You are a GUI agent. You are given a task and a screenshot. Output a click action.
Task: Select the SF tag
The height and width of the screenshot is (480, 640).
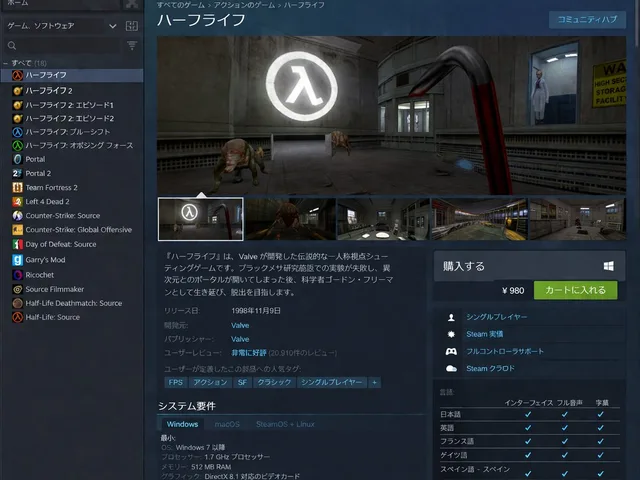pyautogui.click(x=242, y=382)
